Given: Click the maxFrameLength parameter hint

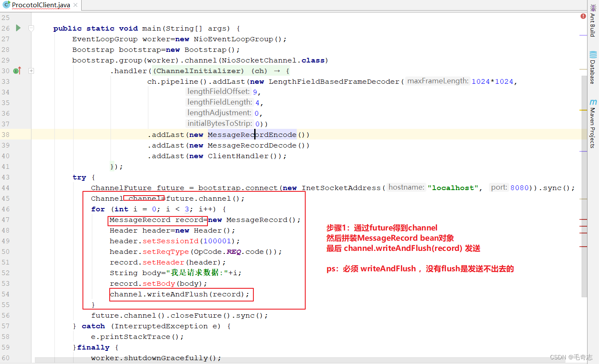Looking at the screenshot, I should (x=437, y=81).
